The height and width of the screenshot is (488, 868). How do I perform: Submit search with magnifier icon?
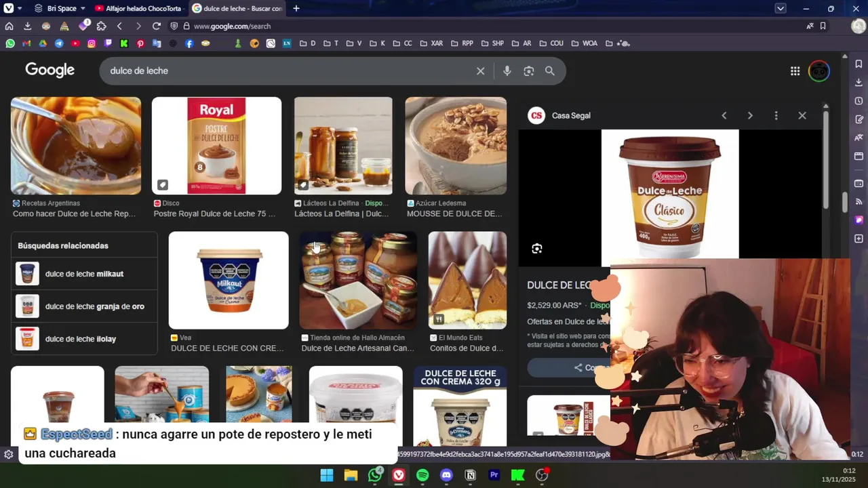[x=550, y=70]
